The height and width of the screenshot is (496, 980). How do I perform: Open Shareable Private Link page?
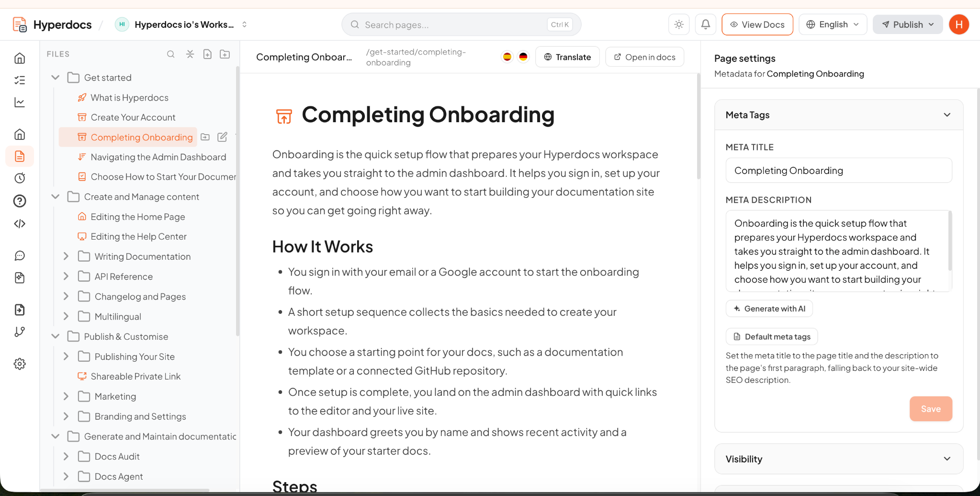click(x=135, y=377)
